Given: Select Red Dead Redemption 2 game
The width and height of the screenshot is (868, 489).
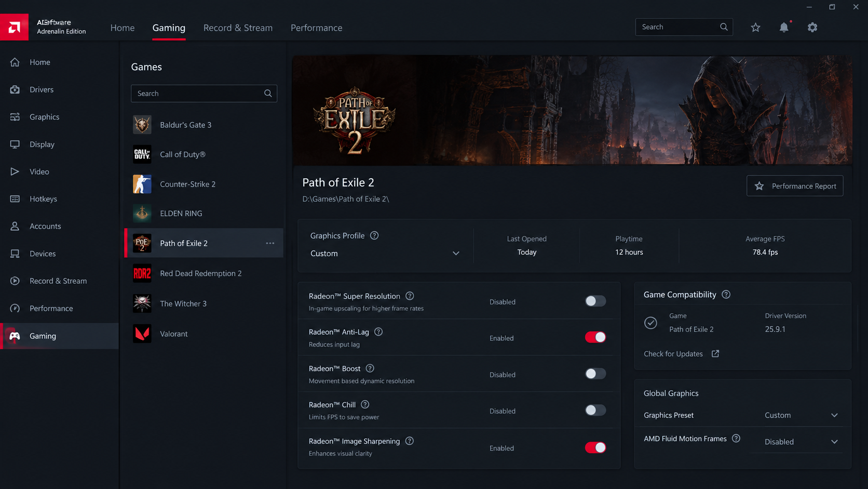Looking at the screenshot, I should [x=204, y=273].
